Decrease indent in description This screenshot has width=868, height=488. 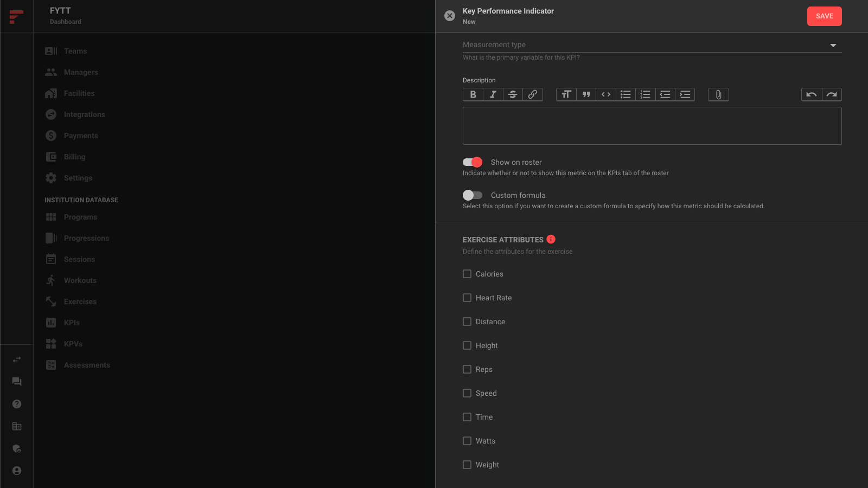click(665, 94)
